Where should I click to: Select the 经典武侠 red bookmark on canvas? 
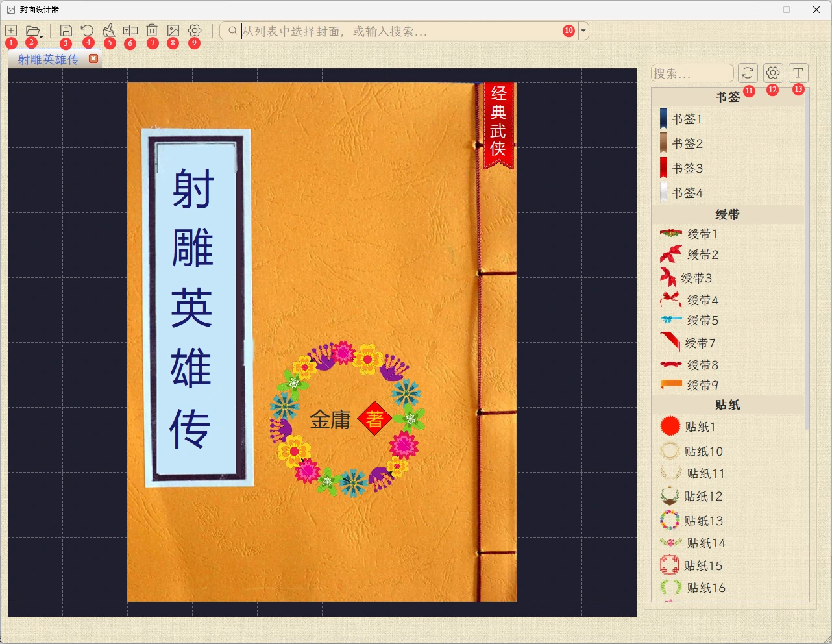click(498, 125)
